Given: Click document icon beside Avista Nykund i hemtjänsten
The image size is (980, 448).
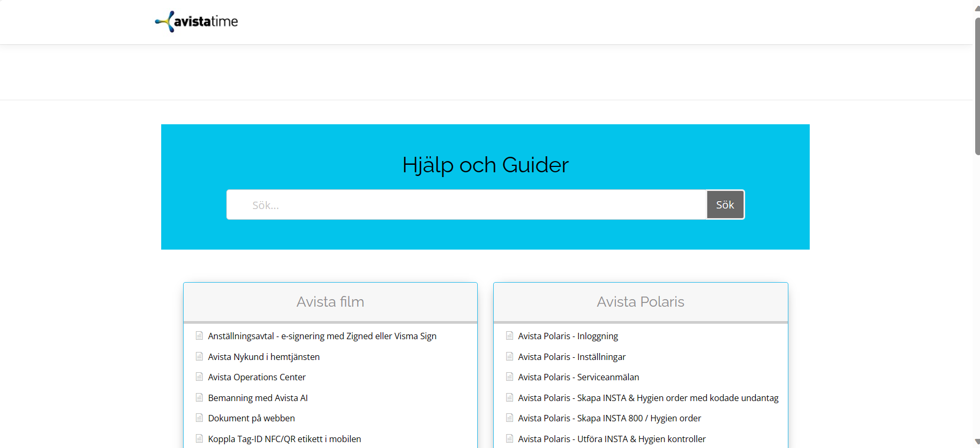Looking at the screenshot, I should 199,356.
